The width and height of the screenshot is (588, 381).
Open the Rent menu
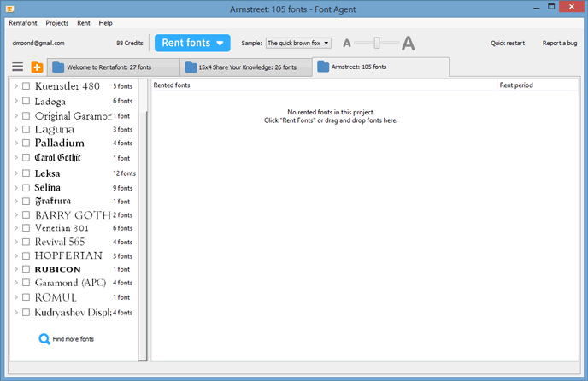[84, 23]
